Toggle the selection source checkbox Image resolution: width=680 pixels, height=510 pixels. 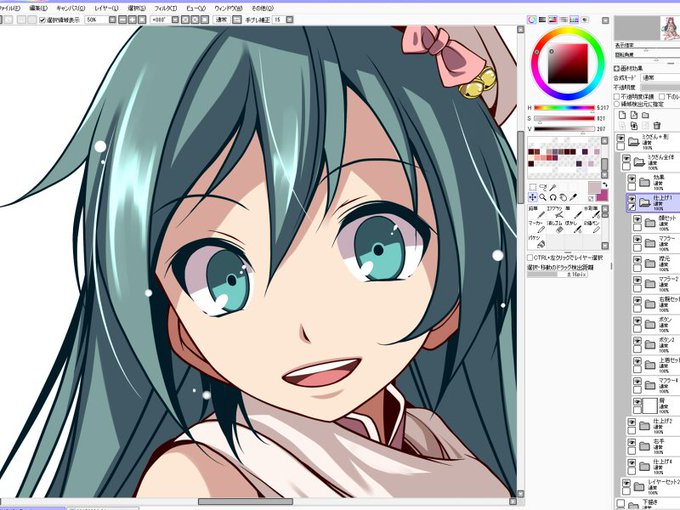[617, 104]
